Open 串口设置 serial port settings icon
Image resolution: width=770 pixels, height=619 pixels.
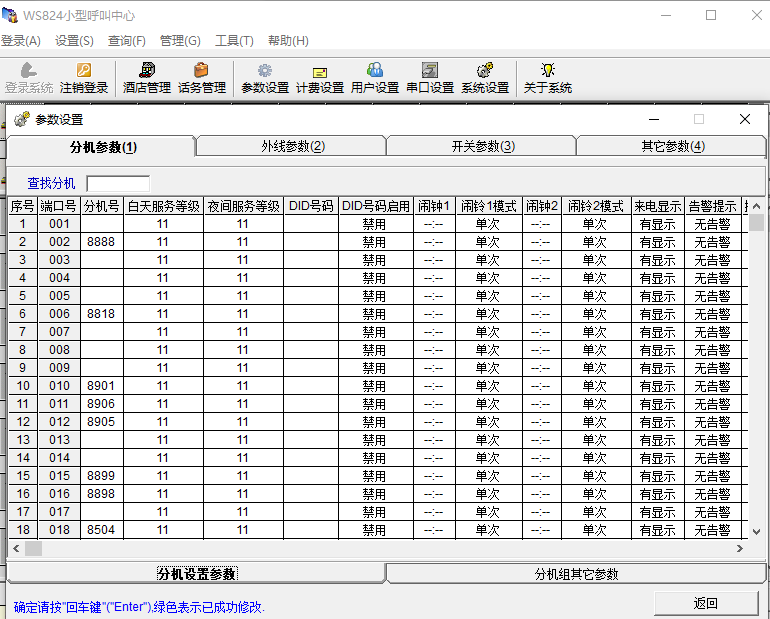tap(430, 71)
